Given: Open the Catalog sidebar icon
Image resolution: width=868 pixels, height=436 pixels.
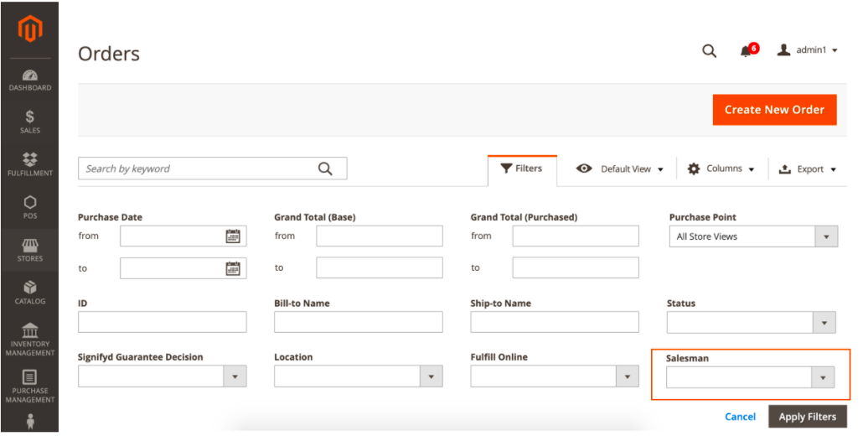Looking at the screenshot, I should pos(29,293).
